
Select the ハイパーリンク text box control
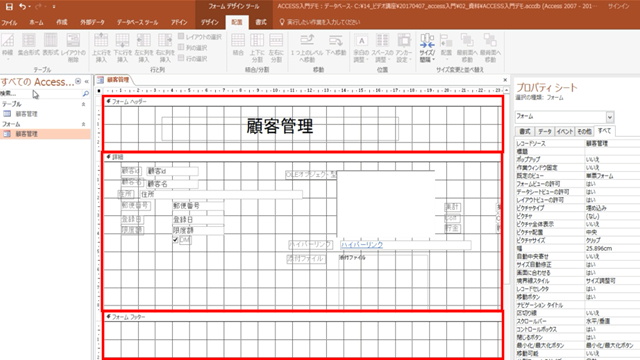pyautogui.click(x=405, y=244)
